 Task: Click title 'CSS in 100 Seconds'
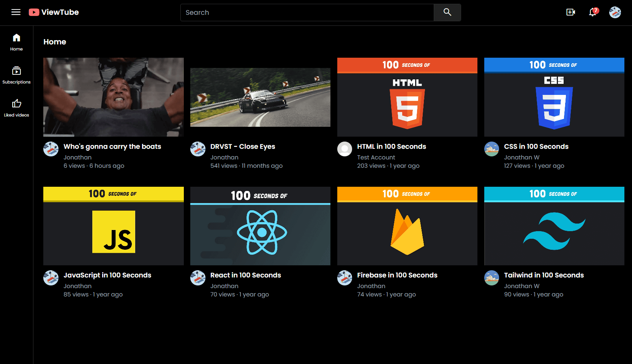536,147
